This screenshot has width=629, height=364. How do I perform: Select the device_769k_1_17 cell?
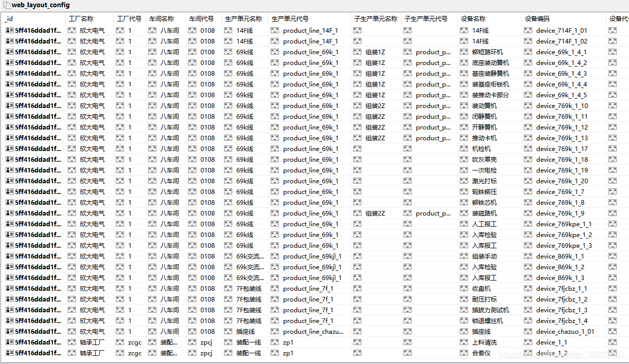pyautogui.click(x=562, y=149)
